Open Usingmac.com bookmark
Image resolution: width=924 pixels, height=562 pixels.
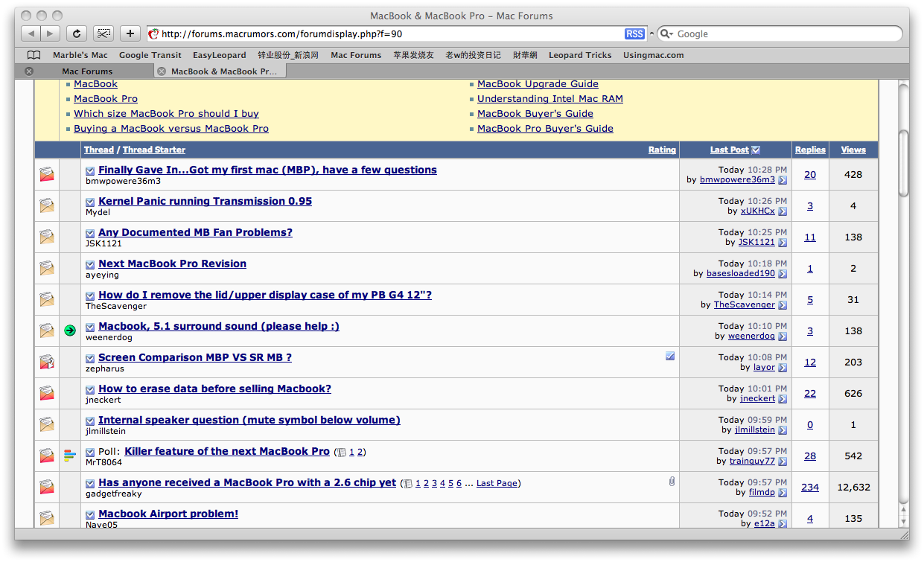click(653, 55)
